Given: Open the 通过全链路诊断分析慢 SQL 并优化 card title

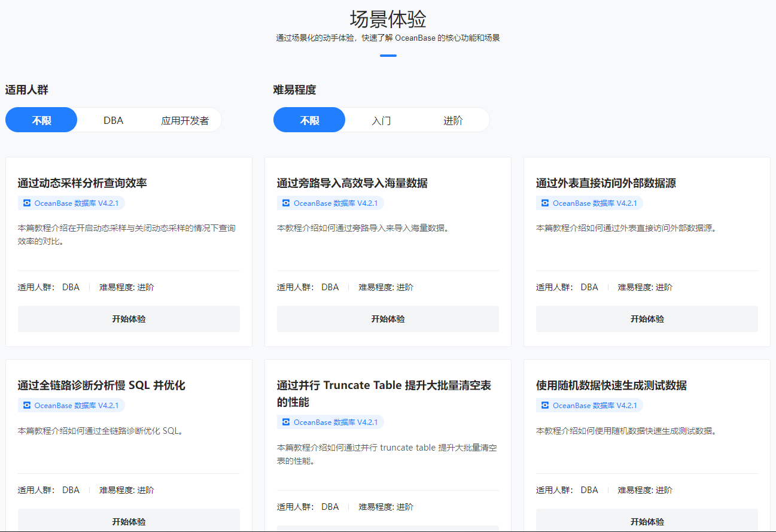Looking at the screenshot, I should point(102,385).
